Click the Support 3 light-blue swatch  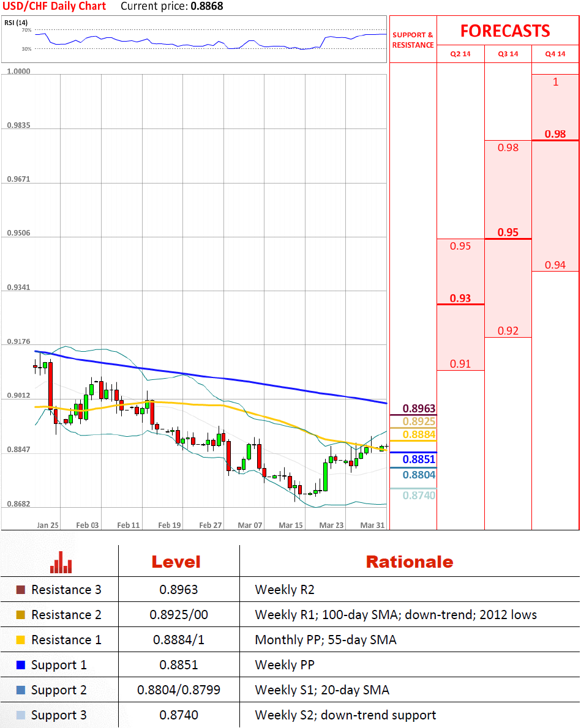[x=20, y=715]
